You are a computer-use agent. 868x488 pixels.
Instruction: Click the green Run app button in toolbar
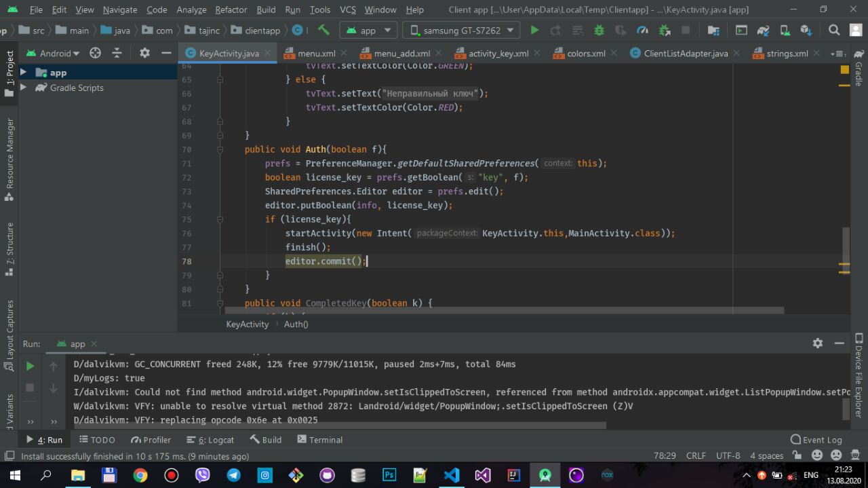point(534,30)
